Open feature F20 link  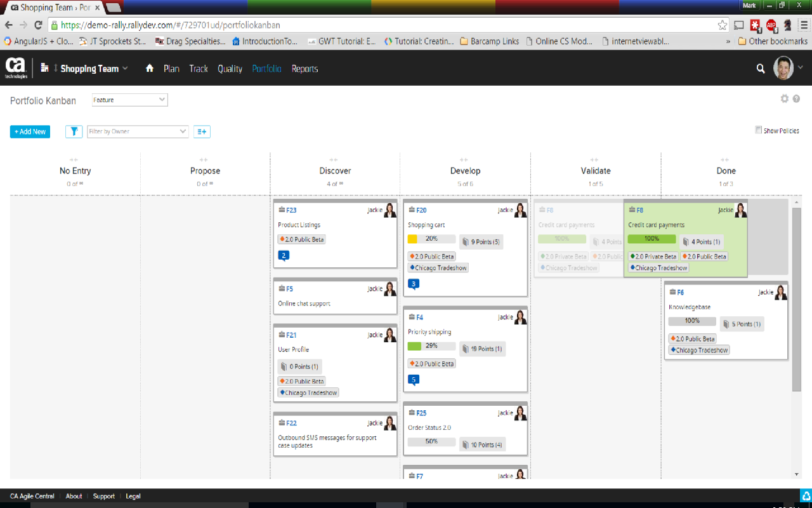(421, 210)
